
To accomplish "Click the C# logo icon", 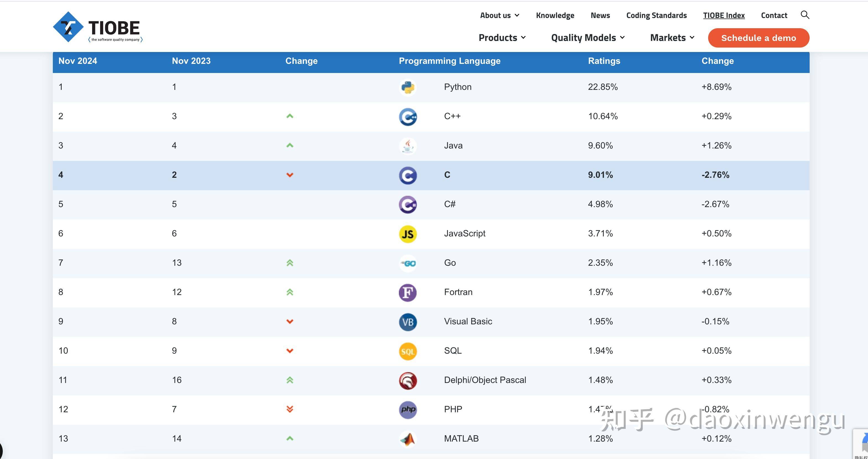I will [x=408, y=204].
